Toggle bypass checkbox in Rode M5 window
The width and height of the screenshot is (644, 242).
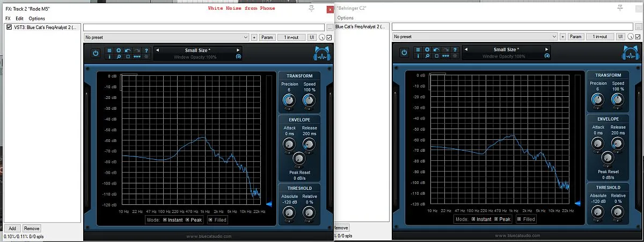pyautogui.click(x=329, y=38)
